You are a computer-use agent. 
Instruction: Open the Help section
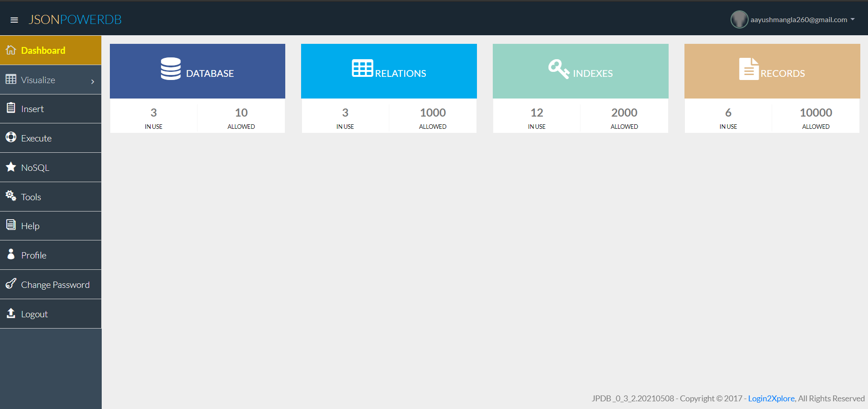tap(30, 226)
